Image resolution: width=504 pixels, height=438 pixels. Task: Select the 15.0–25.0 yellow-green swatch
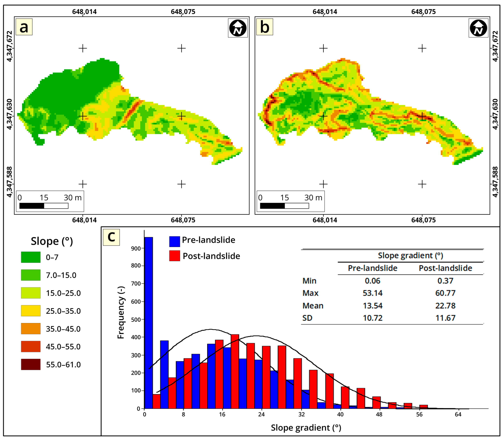[31, 293]
